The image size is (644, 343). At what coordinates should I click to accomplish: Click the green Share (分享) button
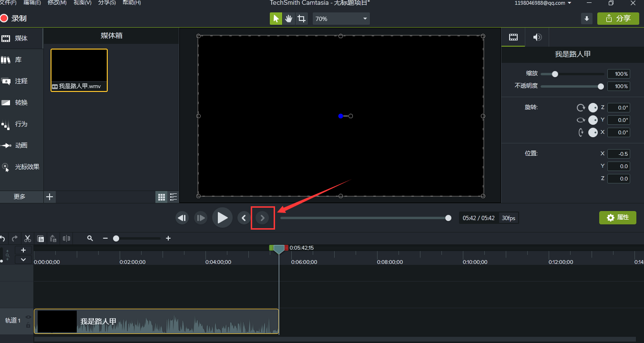tap(618, 19)
